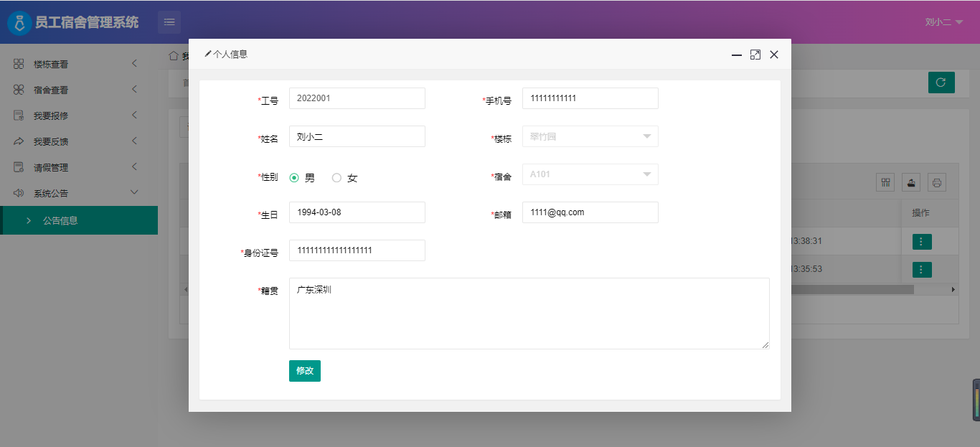
Task: Open the actions menu for the 35:53 row
Action: pyautogui.click(x=922, y=270)
